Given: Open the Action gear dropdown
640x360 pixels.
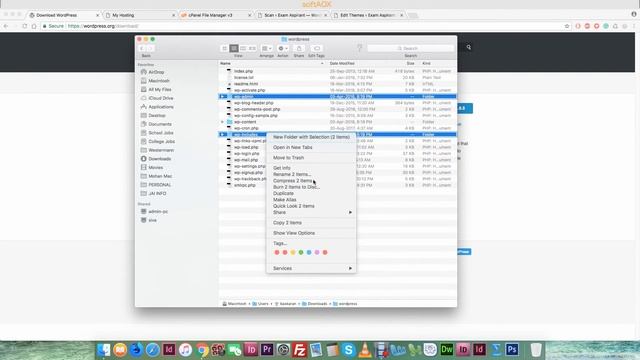Looking at the screenshot, I should tap(282, 48).
